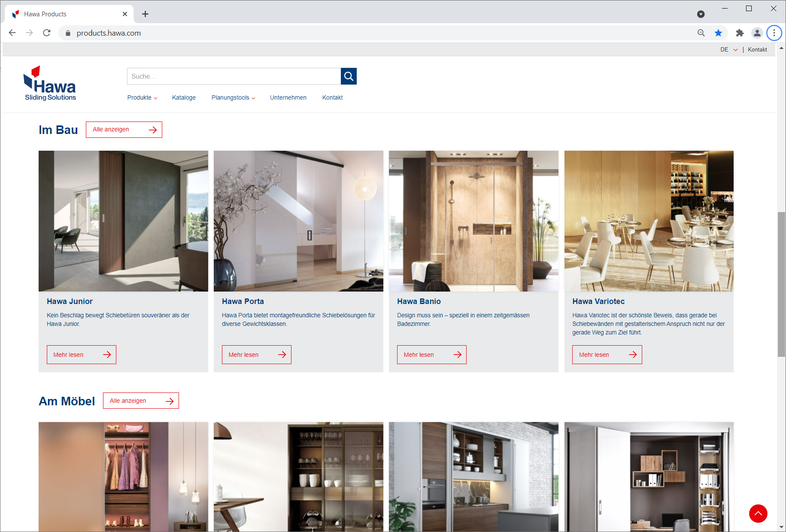
Task: Go back with browser back arrow
Action: (x=12, y=33)
